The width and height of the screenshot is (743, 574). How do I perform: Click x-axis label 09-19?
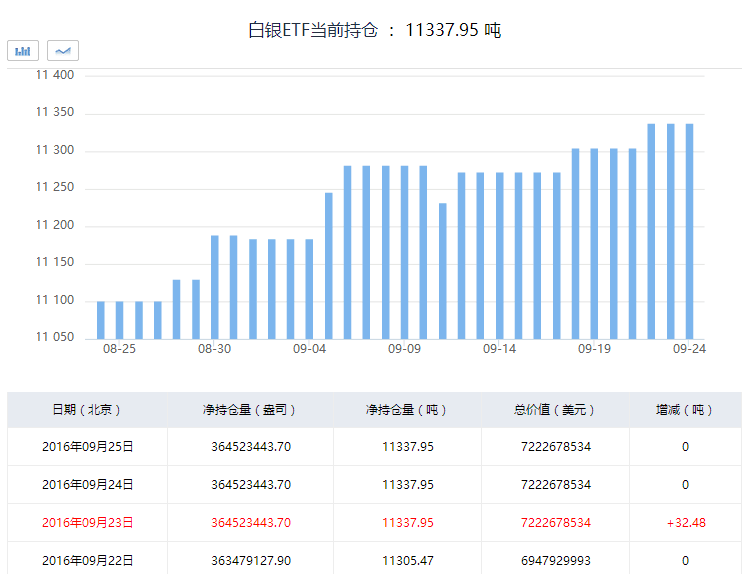(x=594, y=349)
